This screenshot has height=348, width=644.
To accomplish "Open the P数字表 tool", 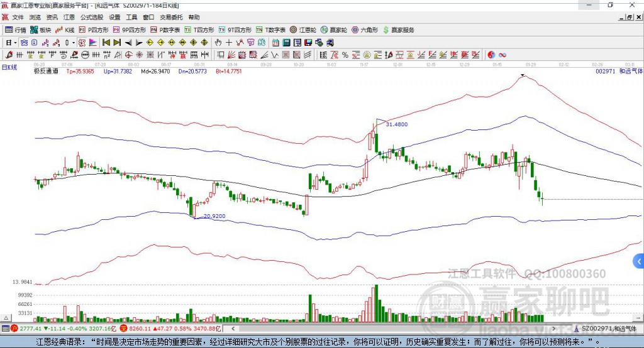I will (165, 30).
